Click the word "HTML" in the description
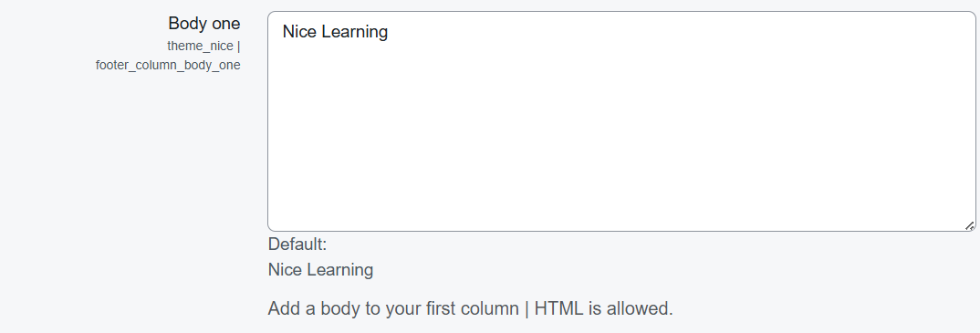980x333 pixels. tap(558, 308)
